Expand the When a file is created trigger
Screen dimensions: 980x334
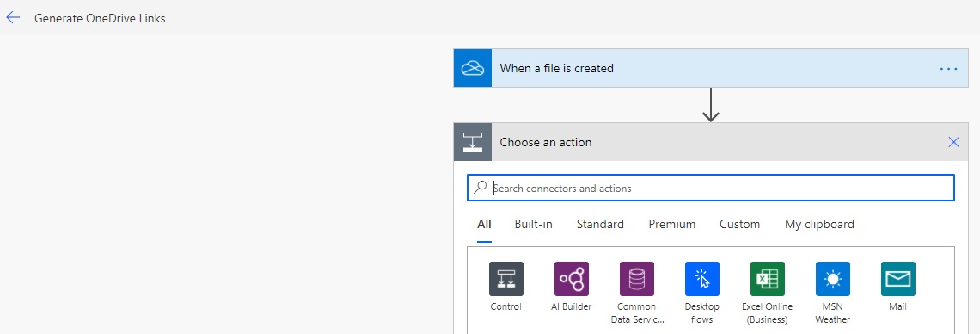pyautogui.click(x=711, y=68)
